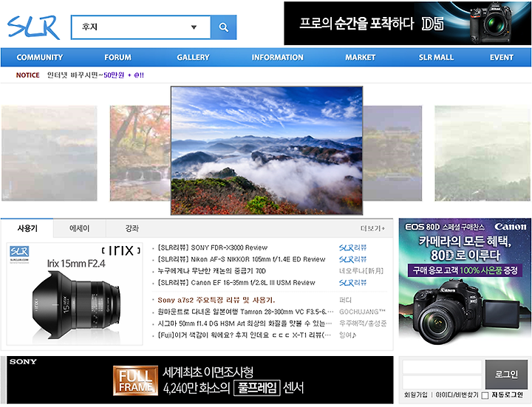Click author name 퍼디
The image size is (532, 407).
345,300
